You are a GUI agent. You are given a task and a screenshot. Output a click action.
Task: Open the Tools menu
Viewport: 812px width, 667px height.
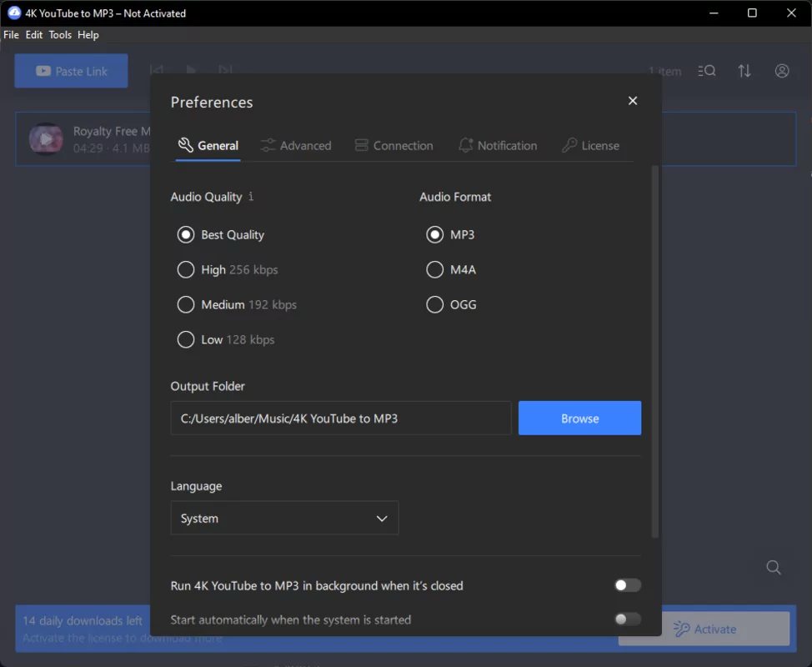point(59,35)
